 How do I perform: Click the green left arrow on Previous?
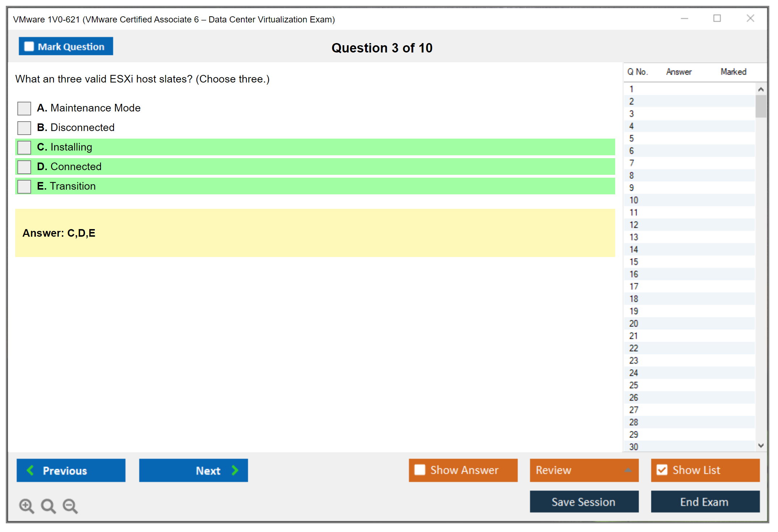tap(30, 470)
